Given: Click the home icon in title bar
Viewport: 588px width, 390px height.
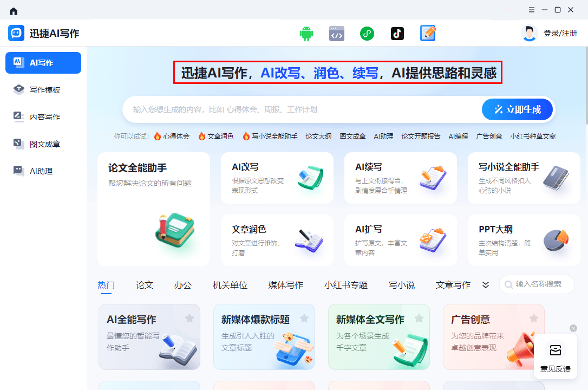Looking at the screenshot, I should pyautogui.click(x=14, y=11).
